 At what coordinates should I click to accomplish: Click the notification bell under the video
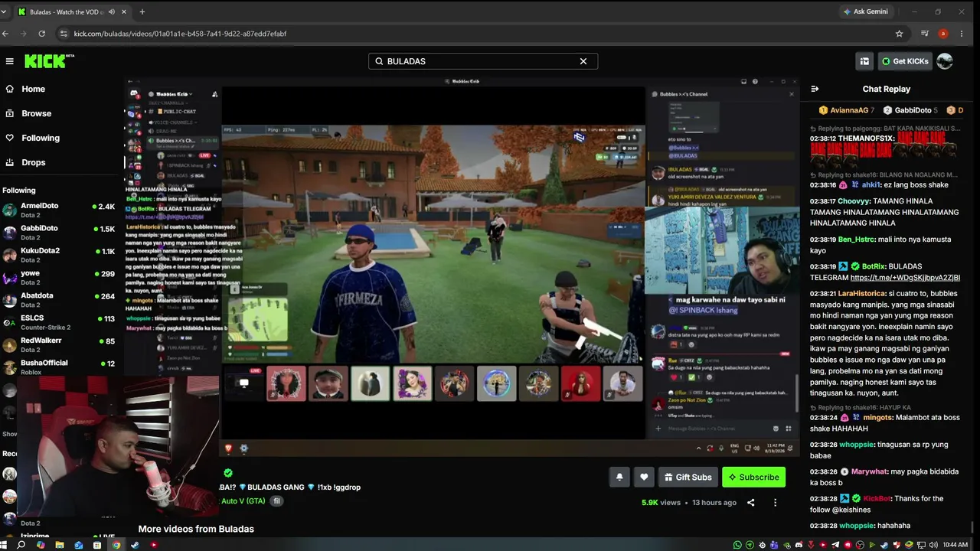[619, 477]
